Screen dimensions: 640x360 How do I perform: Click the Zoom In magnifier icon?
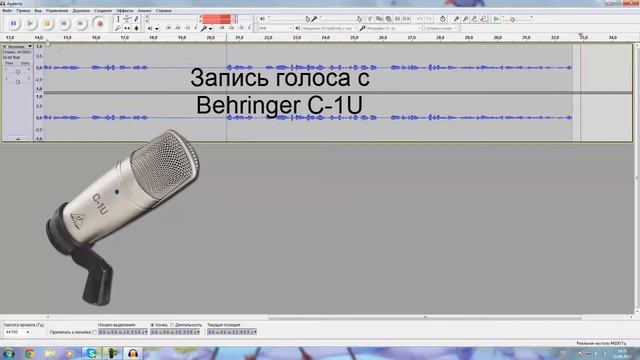point(456,19)
